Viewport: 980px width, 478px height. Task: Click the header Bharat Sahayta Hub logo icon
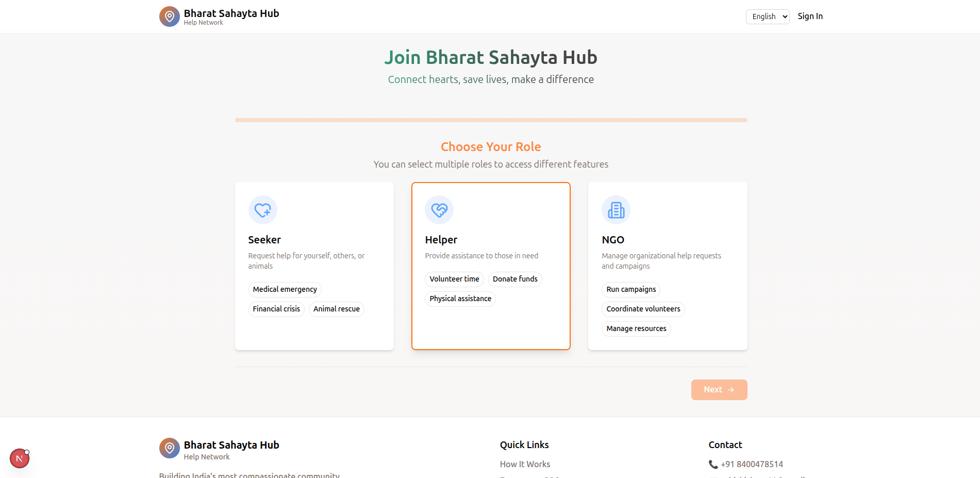pyautogui.click(x=169, y=17)
